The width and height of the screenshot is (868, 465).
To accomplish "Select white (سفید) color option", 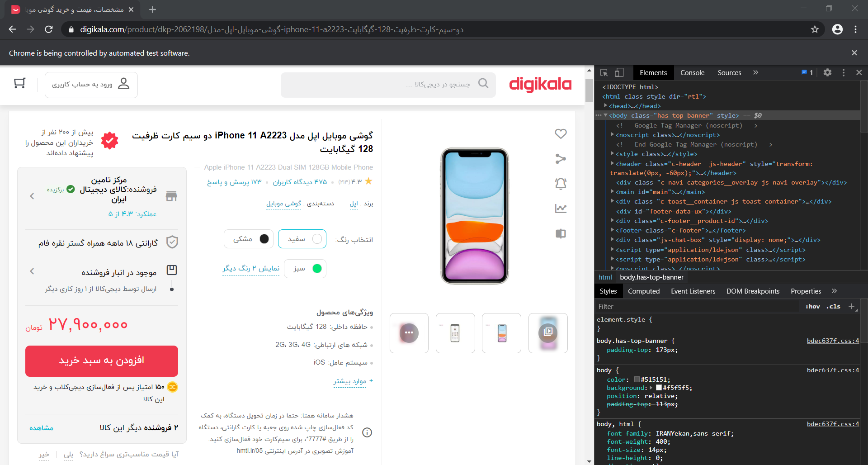I will 302,239.
